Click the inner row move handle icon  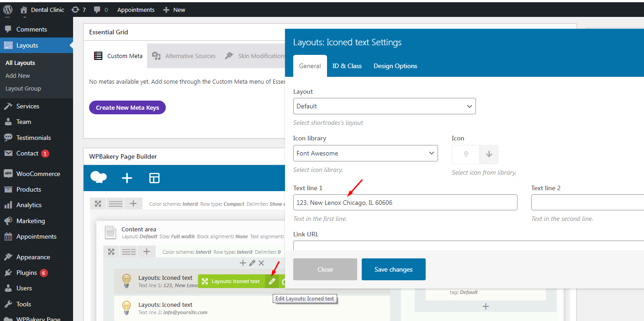[x=111, y=251]
